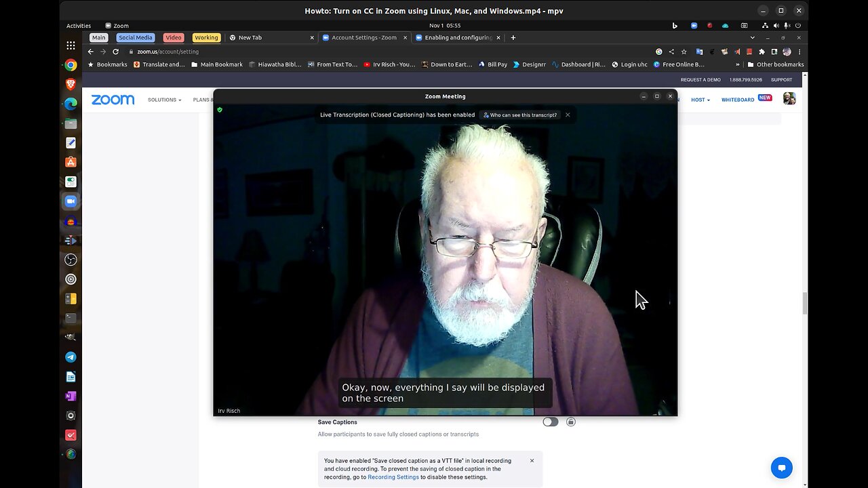Screen dimensions: 868x488
Task: Open the Chrome profile avatar
Action: click(787, 52)
